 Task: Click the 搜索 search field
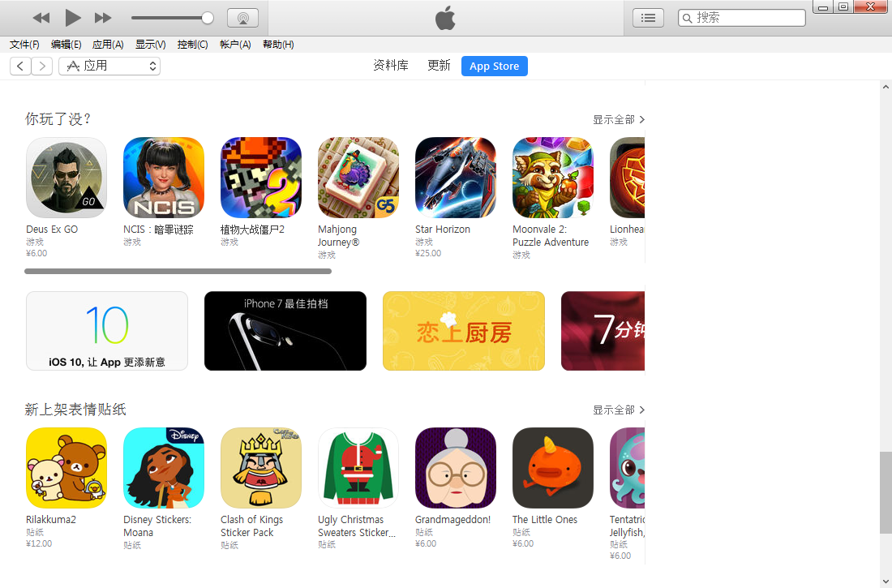(742, 18)
